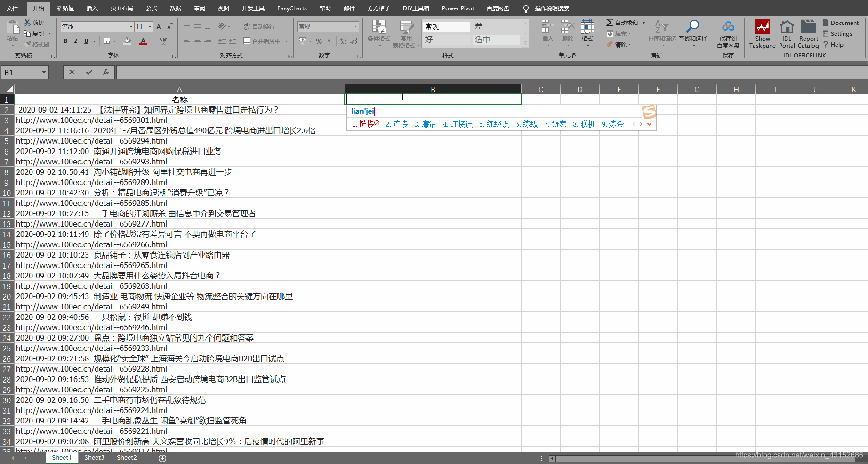This screenshot has width=868, height=464.
Task: Open the 插入 ribbon tab
Action: pos(92,8)
